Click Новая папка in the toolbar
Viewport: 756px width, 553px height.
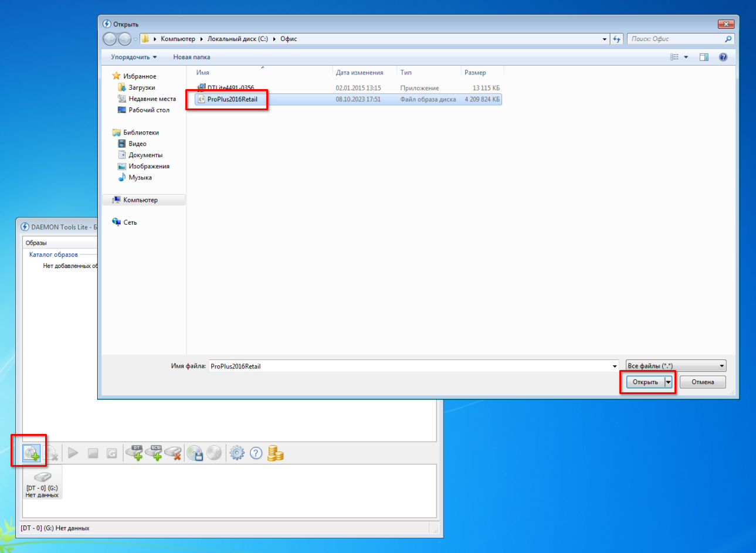click(191, 57)
